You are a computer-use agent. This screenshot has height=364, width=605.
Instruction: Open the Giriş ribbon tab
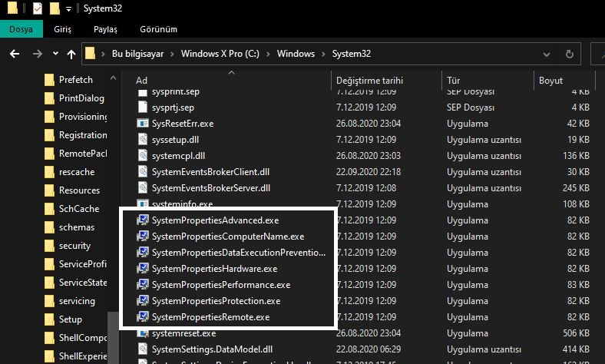(x=62, y=29)
